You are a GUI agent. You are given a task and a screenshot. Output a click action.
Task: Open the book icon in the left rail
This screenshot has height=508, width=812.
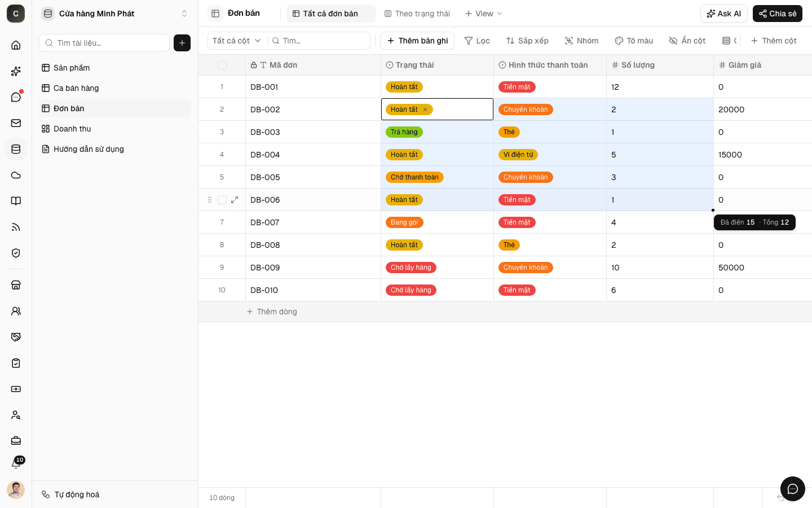16,201
